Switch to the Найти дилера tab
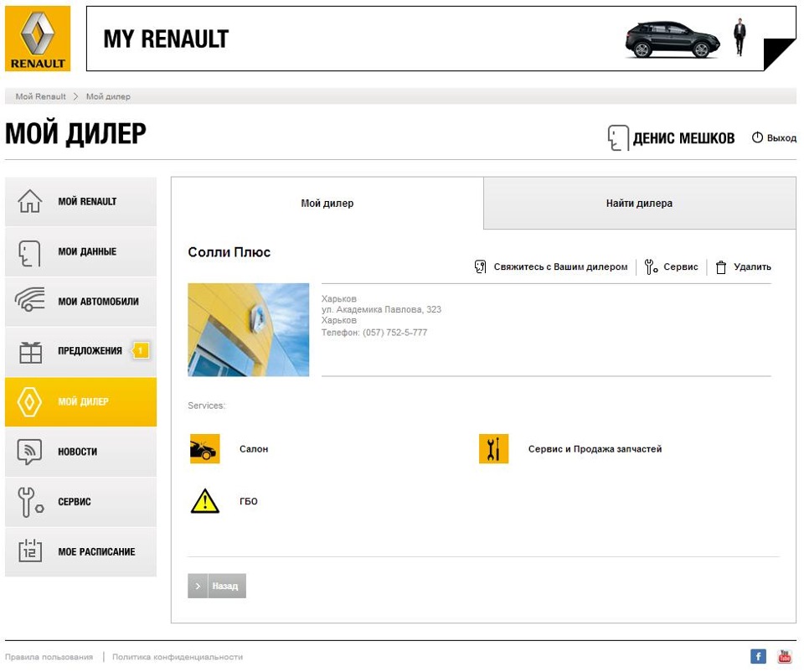 pos(639,203)
